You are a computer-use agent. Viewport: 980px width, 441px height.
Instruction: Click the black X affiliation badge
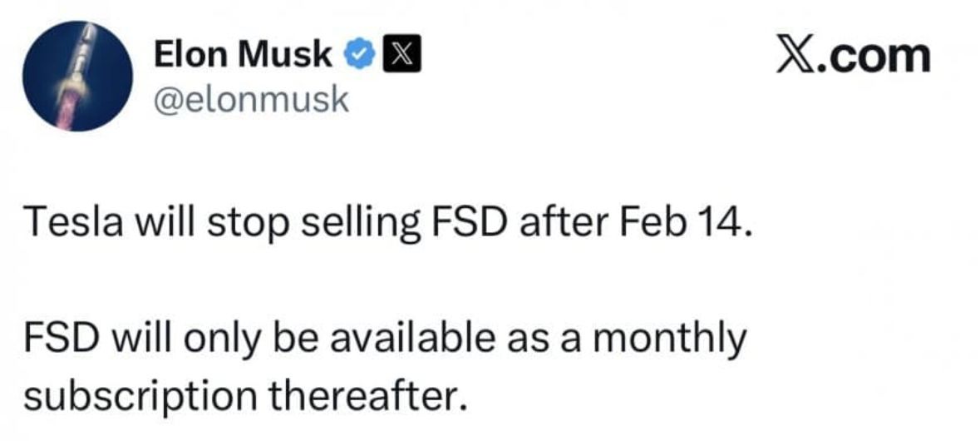pyautogui.click(x=401, y=56)
